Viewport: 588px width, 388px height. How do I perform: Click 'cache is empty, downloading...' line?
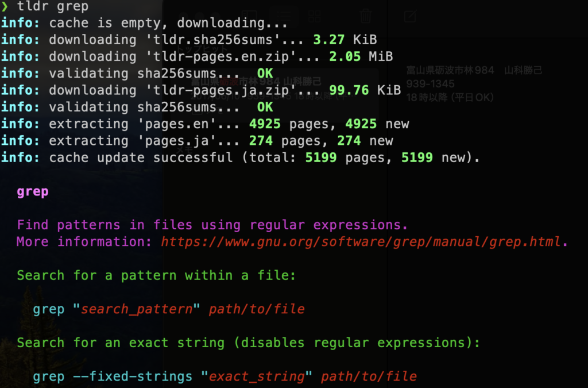168,23
